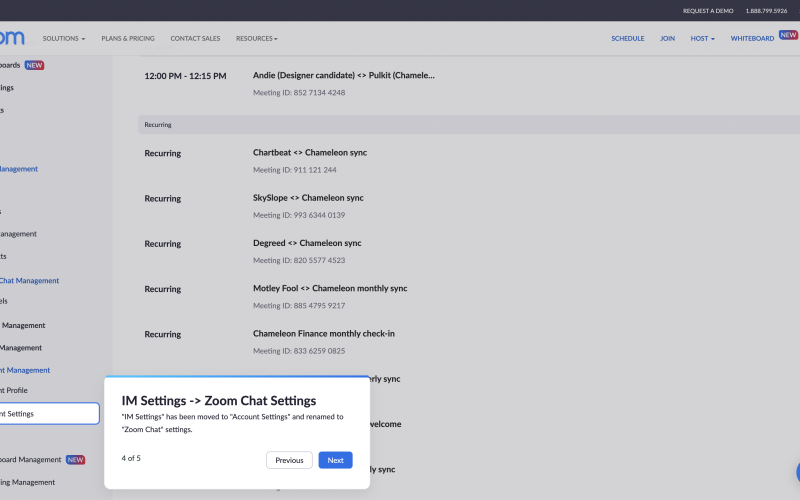The height and width of the screenshot is (500, 800).
Task: Click the Zoom logo in the header
Action: [x=12, y=38]
